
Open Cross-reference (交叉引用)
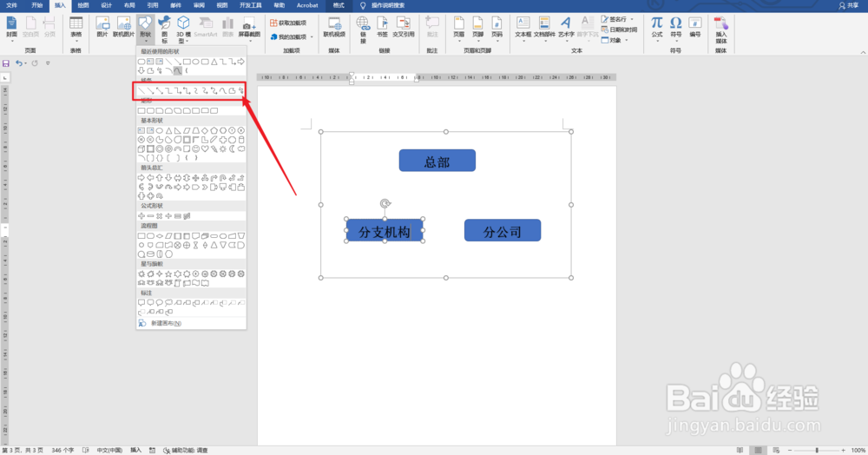pos(404,27)
